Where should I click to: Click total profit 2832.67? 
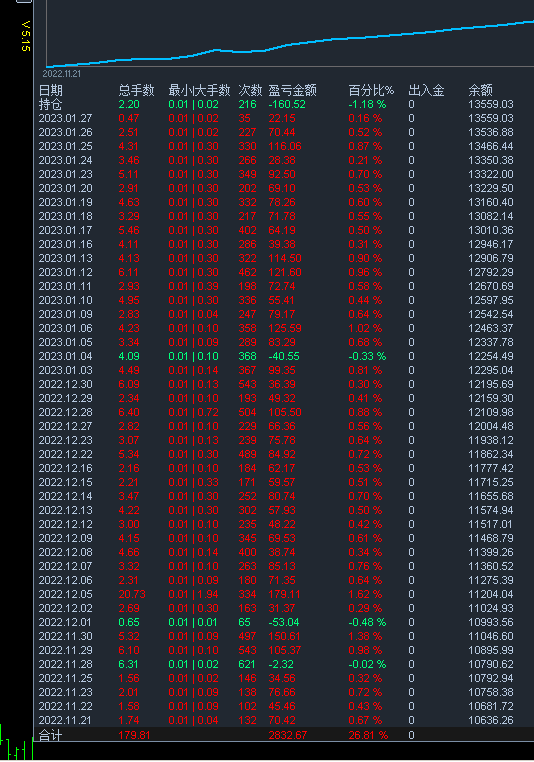pos(288,735)
